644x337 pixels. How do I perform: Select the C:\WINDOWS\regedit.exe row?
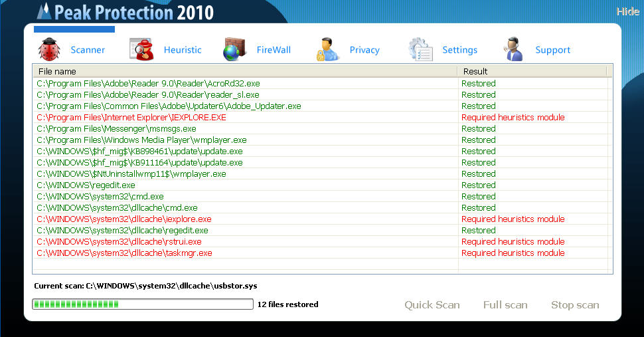(x=323, y=185)
